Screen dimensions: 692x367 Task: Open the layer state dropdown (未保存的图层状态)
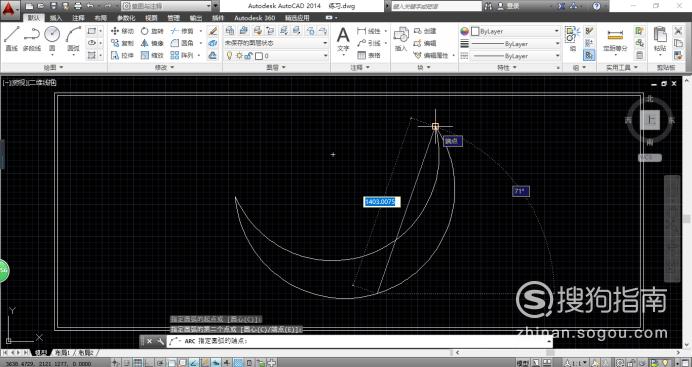coord(276,43)
